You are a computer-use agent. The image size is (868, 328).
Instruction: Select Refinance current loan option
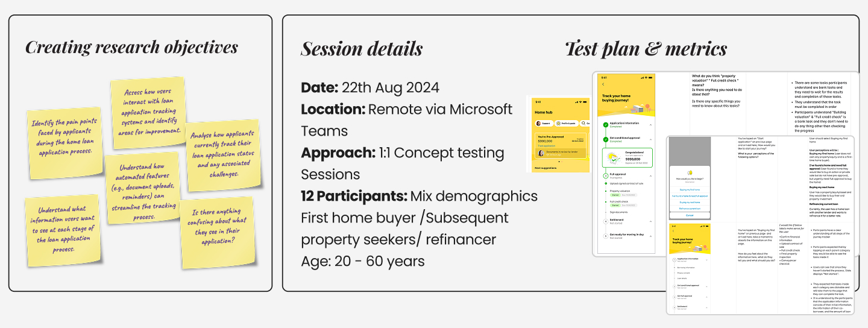690,209
